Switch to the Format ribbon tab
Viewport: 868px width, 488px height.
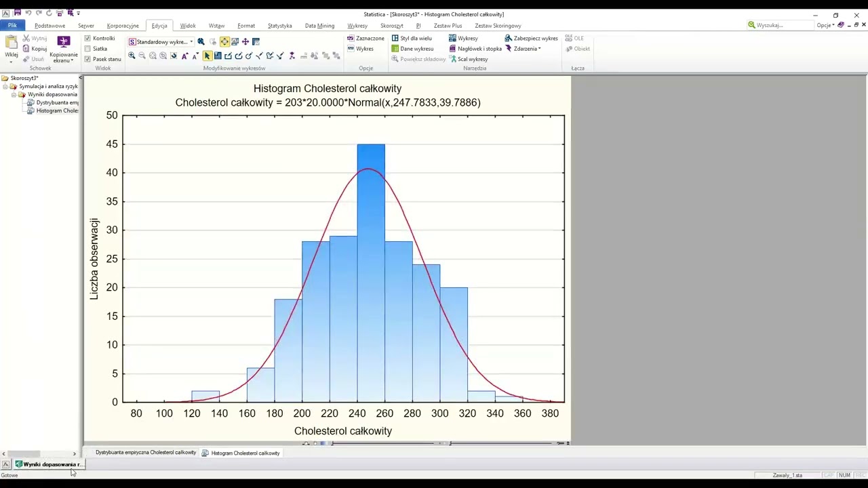click(x=246, y=26)
